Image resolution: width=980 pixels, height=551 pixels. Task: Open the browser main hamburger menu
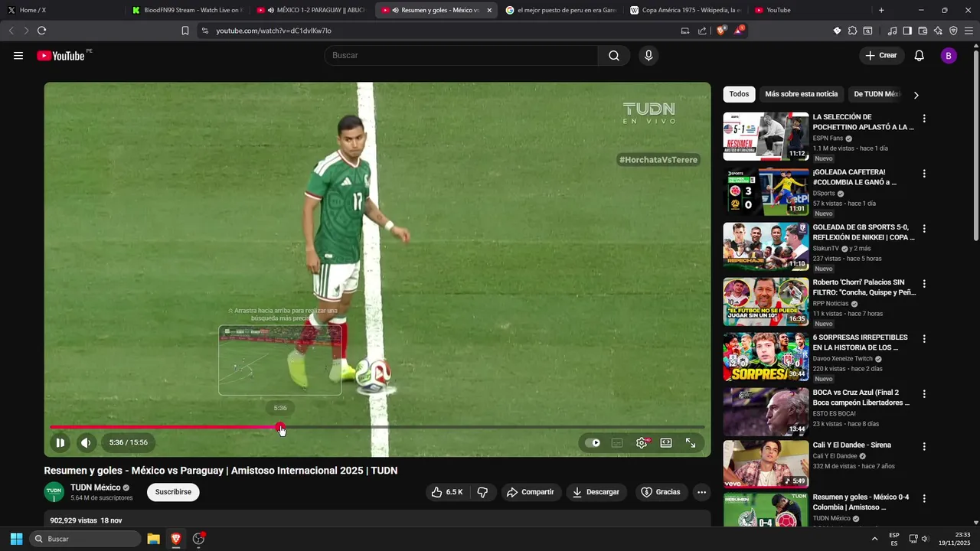969,31
